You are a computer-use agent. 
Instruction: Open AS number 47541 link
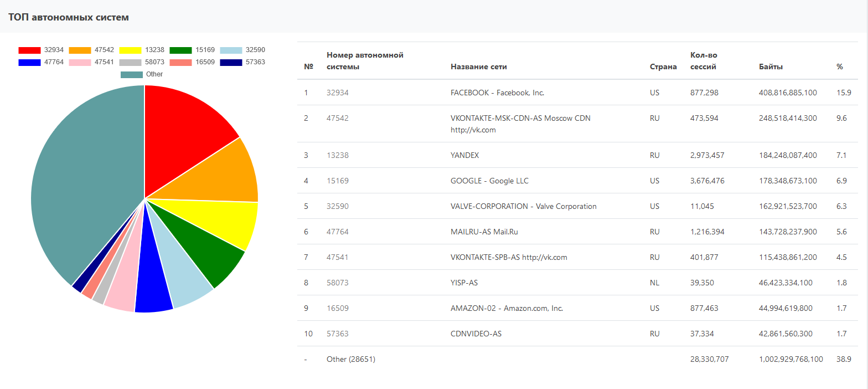338,257
